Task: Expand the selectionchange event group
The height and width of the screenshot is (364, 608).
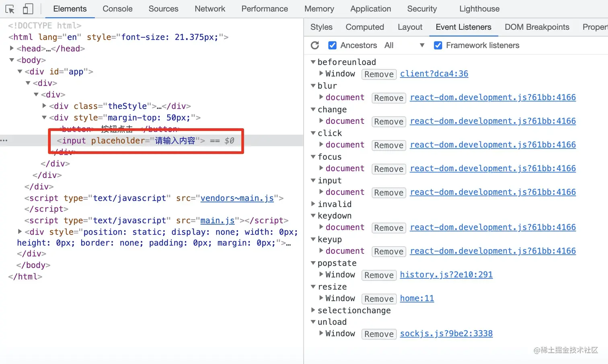Action: coord(313,310)
